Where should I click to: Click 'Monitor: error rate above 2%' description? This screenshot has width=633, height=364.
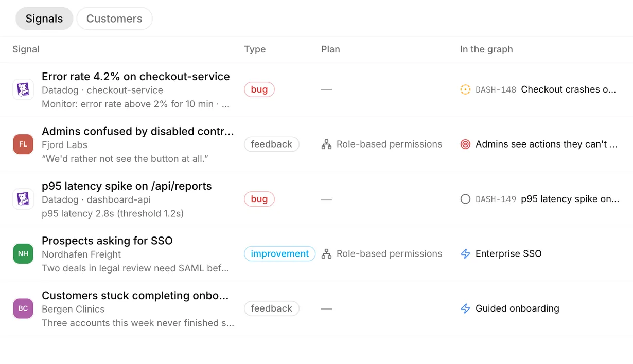pyautogui.click(x=136, y=104)
